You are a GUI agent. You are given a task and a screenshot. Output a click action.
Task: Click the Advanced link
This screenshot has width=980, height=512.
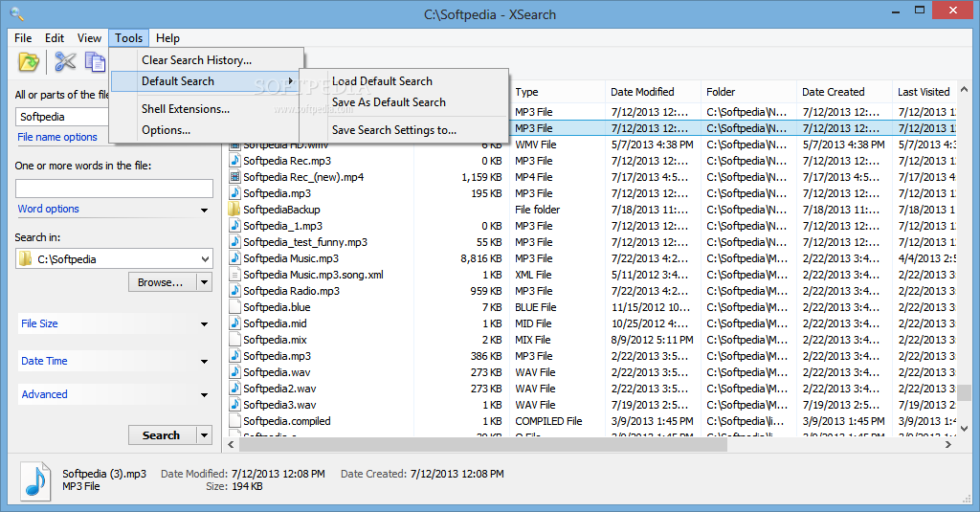(44, 394)
